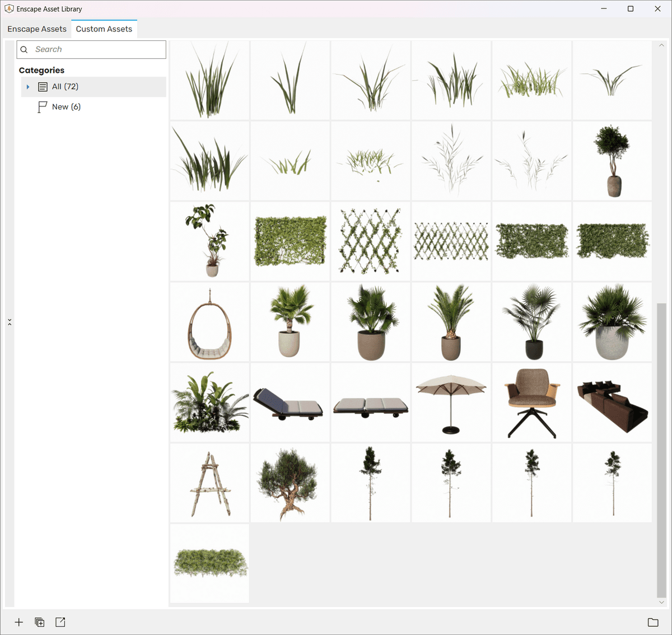Expand the All (72) category arrow
The width and height of the screenshot is (672, 635).
pos(28,87)
